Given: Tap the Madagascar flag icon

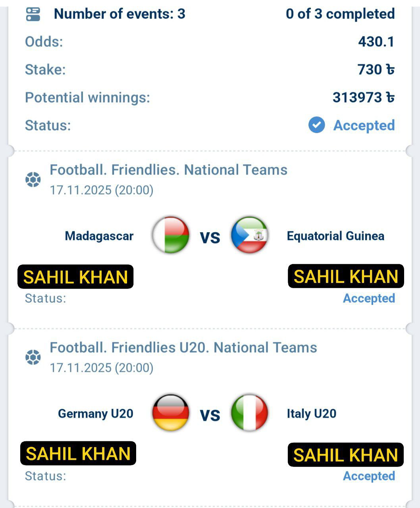Looking at the screenshot, I should (x=171, y=235).
